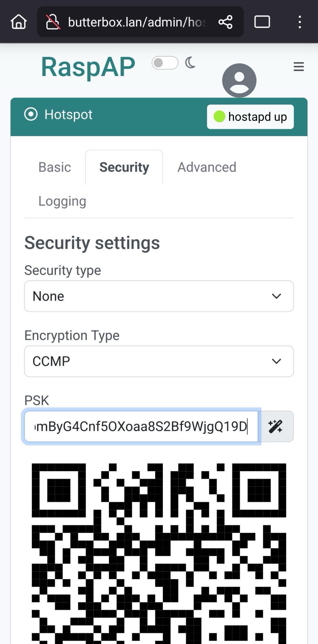
Task: Click the moon night mode icon
Action: pyautogui.click(x=190, y=63)
